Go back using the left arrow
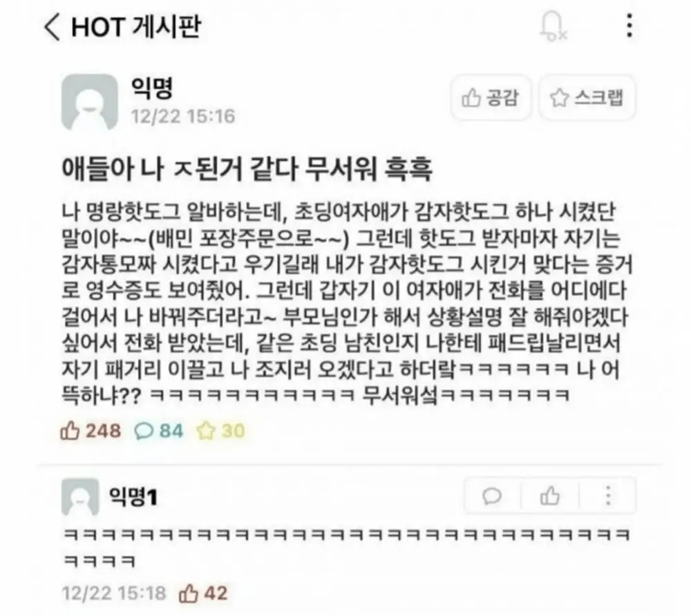Screen dimensions: 691x616 point(52,26)
